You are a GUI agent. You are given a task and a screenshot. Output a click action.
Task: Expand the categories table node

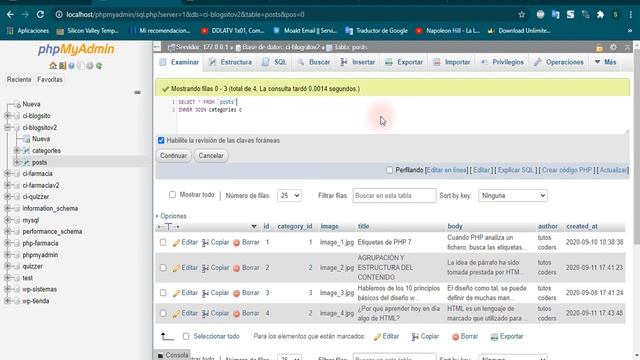17,151
